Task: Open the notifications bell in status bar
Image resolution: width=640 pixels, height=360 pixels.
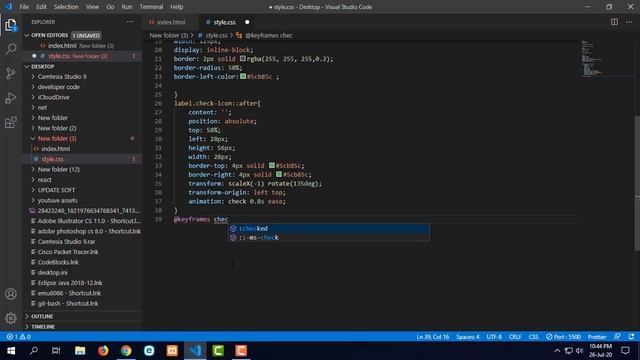Action: pyautogui.click(x=631, y=337)
